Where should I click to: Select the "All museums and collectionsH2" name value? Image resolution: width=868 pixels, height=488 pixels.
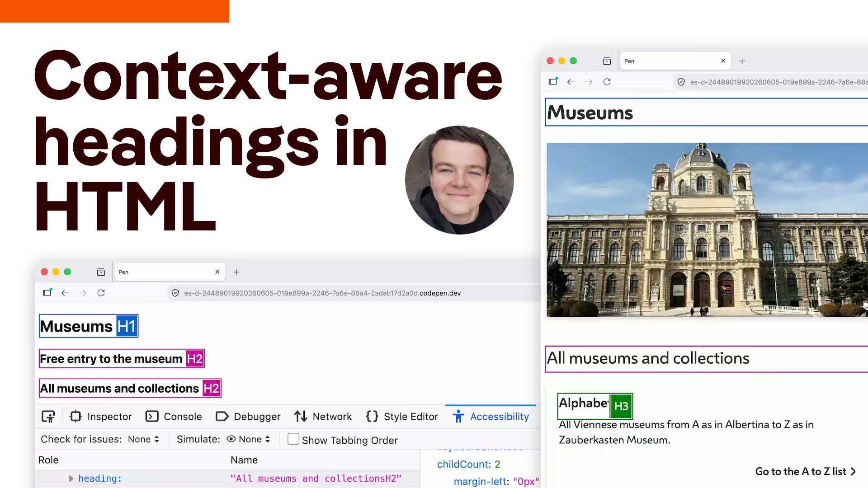point(316,479)
